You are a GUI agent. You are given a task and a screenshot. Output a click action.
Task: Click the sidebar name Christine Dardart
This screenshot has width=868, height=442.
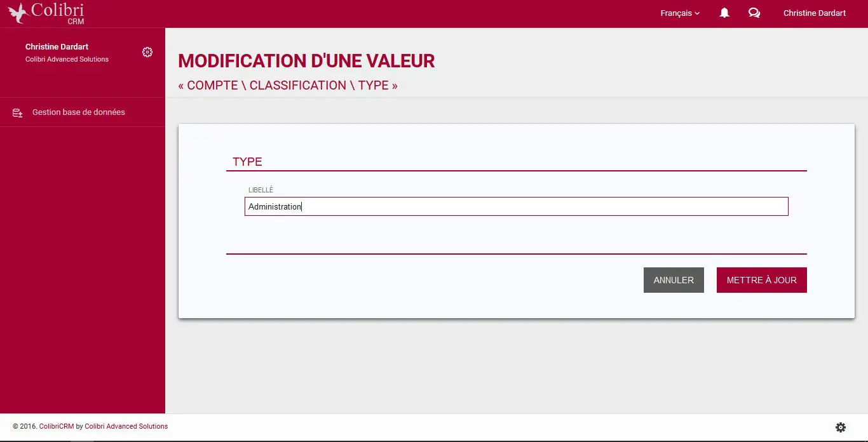point(57,46)
